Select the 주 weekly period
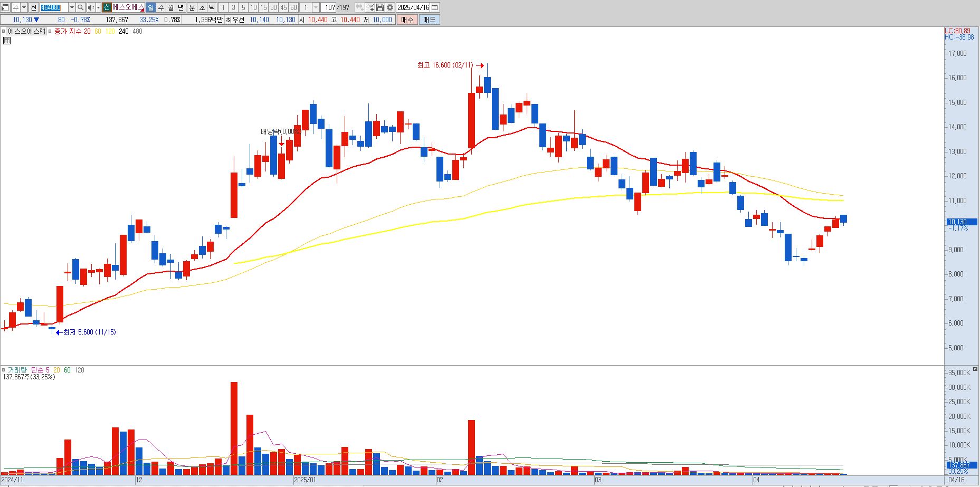This screenshot has height=487, width=980. click(x=161, y=7)
